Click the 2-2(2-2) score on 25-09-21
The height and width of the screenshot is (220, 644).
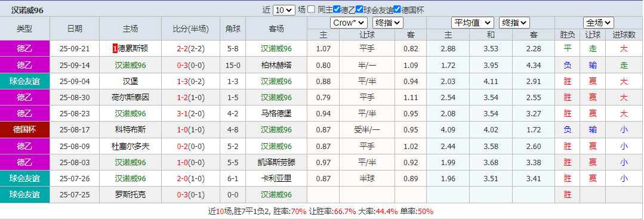tap(190, 49)
